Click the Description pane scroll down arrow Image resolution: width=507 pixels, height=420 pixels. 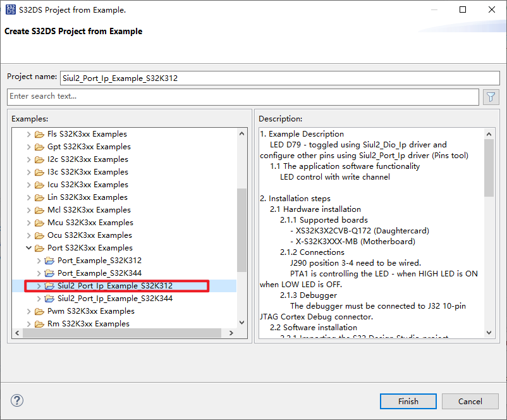(489, 332)
